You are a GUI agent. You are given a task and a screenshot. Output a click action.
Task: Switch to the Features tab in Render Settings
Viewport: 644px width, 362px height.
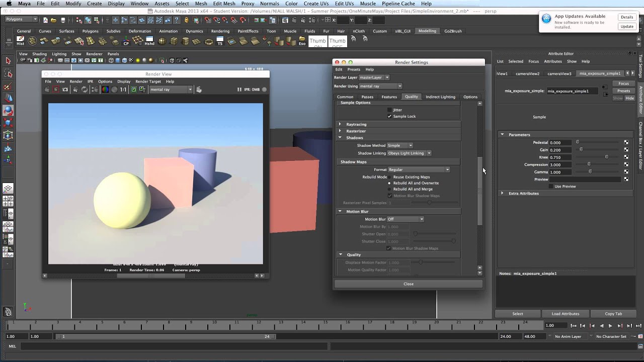(389, 97)
